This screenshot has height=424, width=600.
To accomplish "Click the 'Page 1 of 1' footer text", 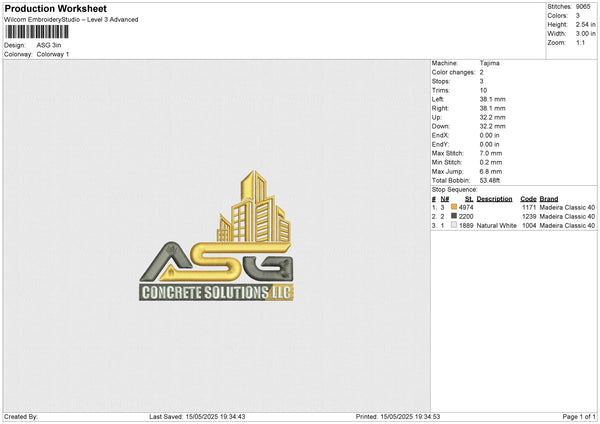I will coord(579,417).
